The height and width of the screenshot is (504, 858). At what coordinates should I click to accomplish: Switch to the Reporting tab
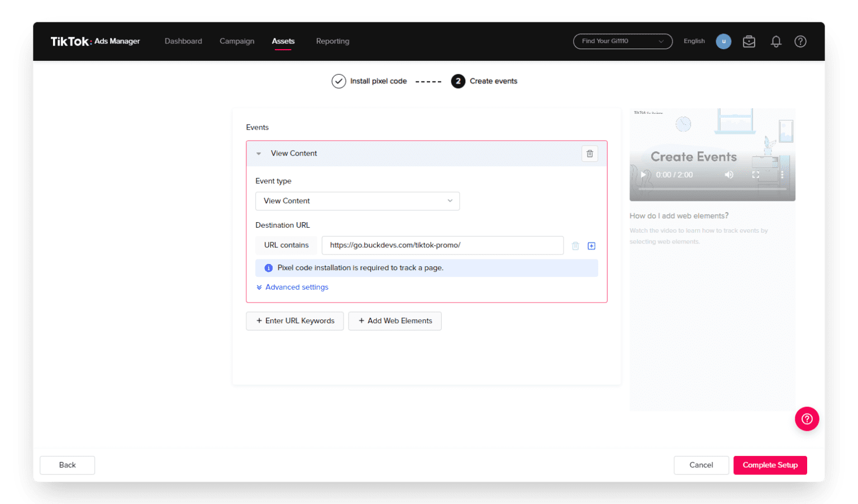click(x=332, y=41)
